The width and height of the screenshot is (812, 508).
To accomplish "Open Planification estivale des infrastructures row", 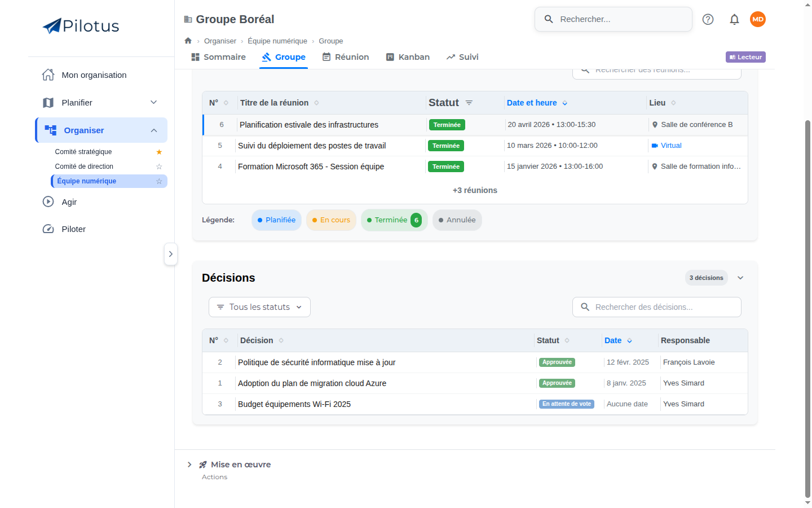I will coord(475,125).
